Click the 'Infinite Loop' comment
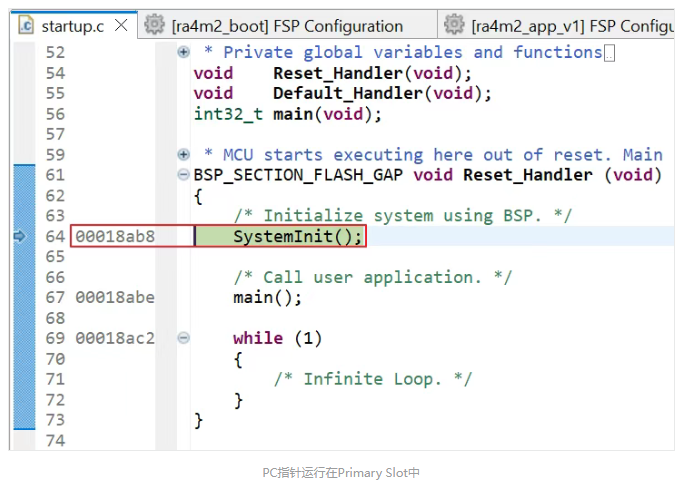 point(373,379)
